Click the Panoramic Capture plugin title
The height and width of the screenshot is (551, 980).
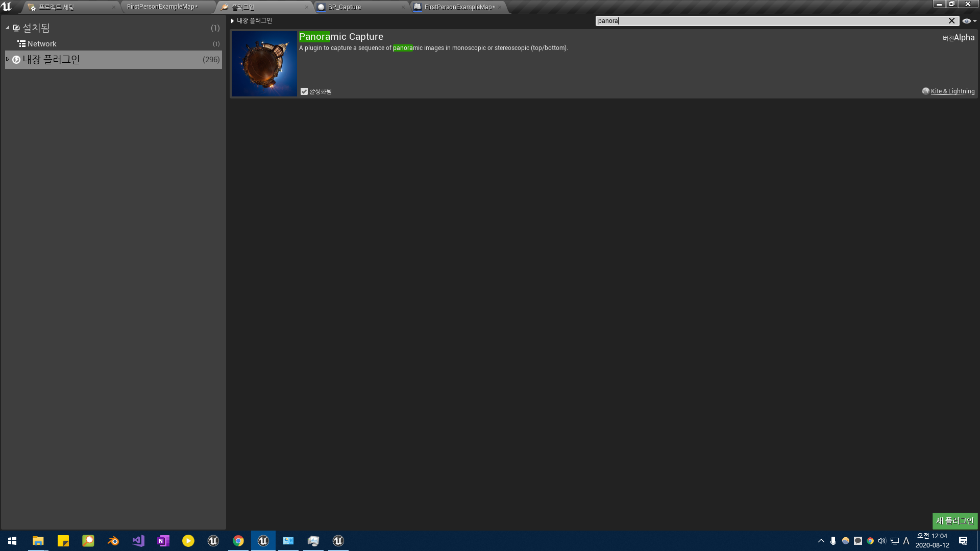[341, 37]
